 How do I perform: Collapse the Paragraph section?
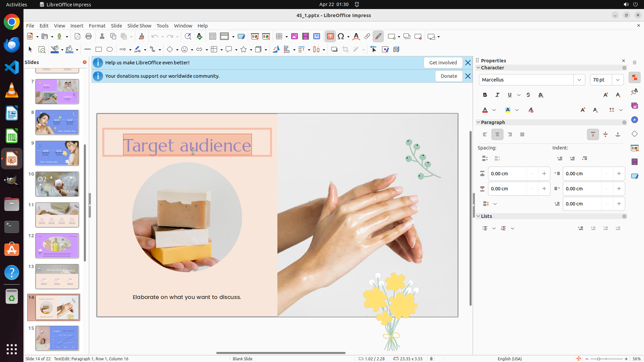(x=478, y=122)
